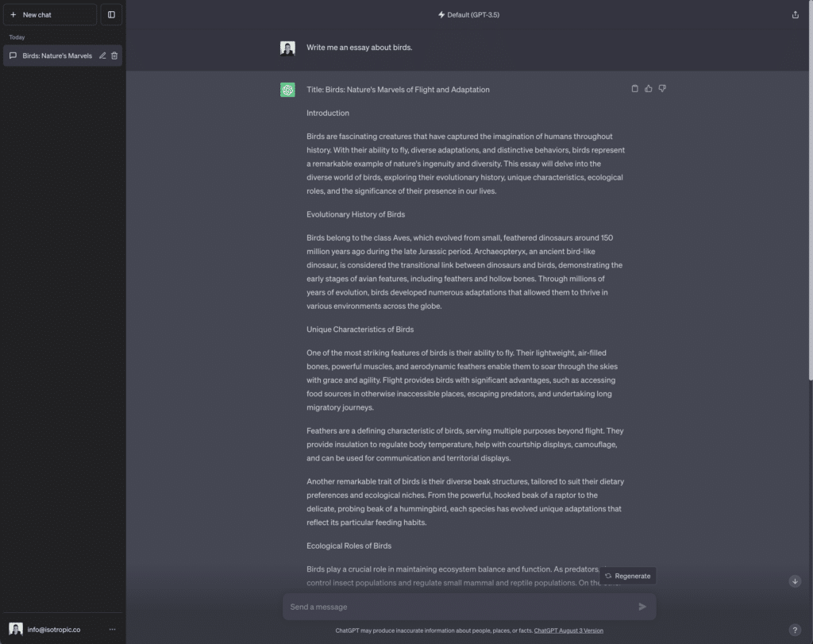813x644 pixels.
Task: Share the chat using the top-right icon
Action: (795, 14)
